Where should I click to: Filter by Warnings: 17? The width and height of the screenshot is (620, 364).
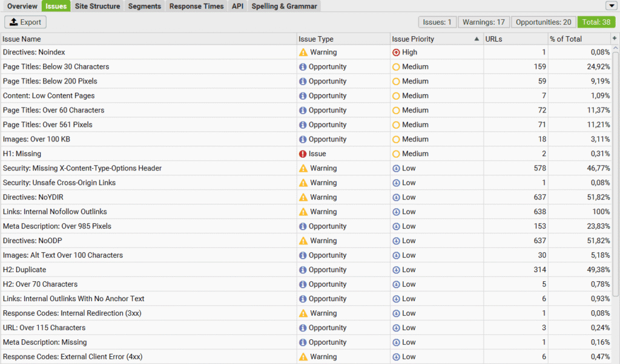(483, 22)
